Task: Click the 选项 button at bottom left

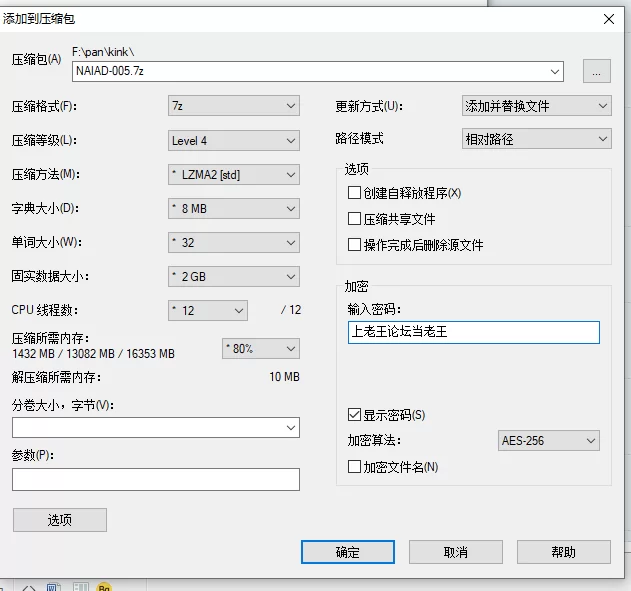Action: (x=59, y=520)
